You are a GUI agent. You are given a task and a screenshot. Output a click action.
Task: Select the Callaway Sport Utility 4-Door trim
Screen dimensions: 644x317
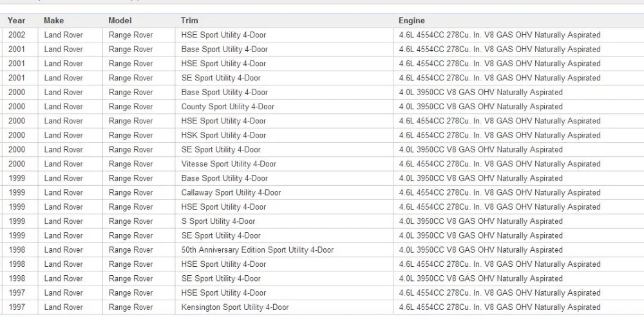coord(231,192)
